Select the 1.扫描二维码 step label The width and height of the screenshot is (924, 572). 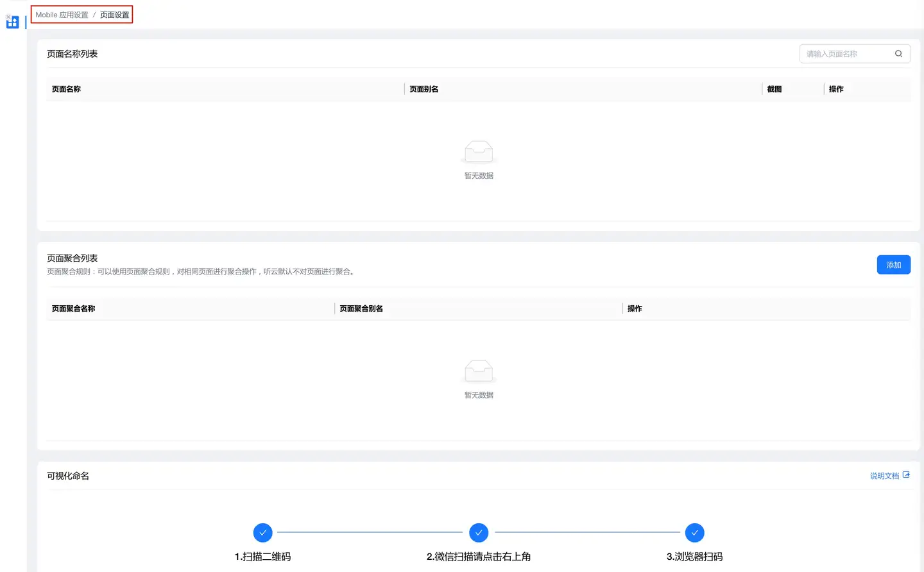[262, 557]
